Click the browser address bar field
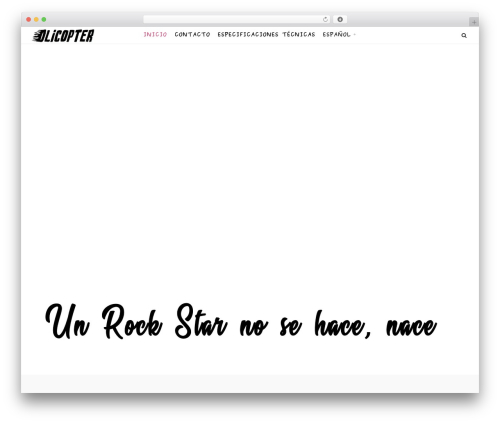This screenshot has height=423, width=500. (x=237, y=20)
